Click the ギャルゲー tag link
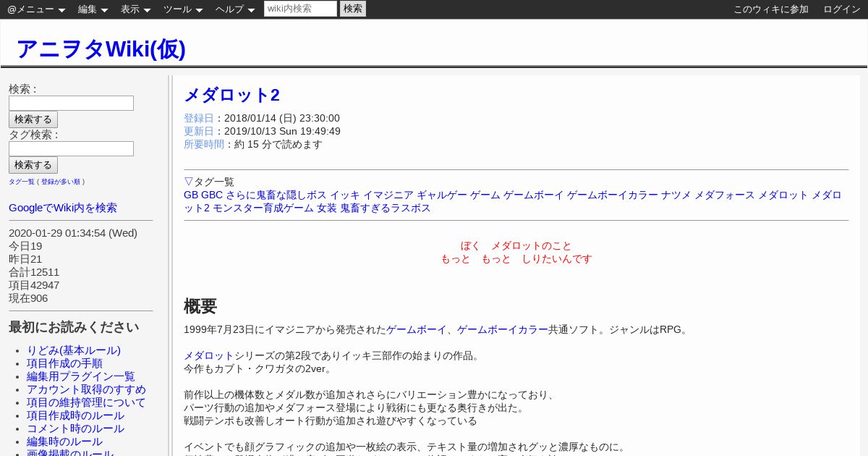Screen dimensions: 868x456 tap(442, 195)
